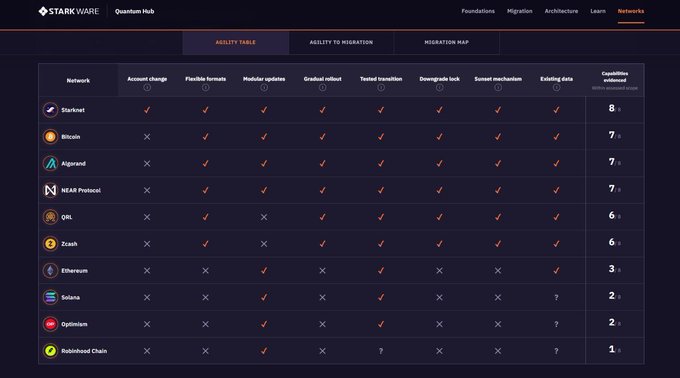The height and width of the screenshot is (378, 680).
Task: Click the Robinhood Chain logo
Action: point(50,351)
